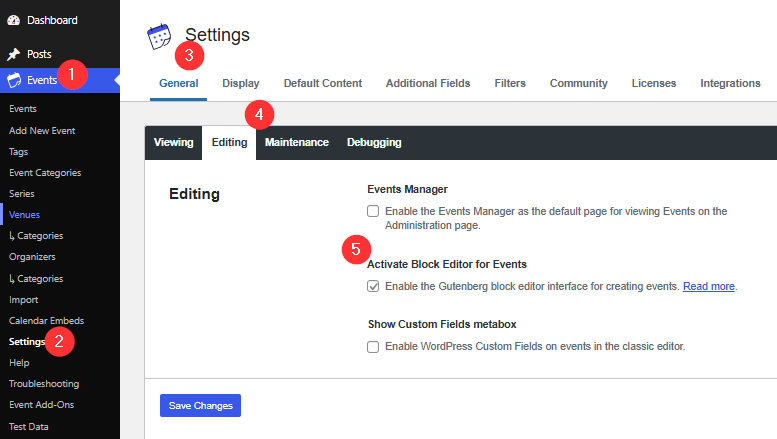This screenshot has width=777, height=439.
Task: Go to the Integrations tab
Action: pyautogui.click(x=730, y=83)
